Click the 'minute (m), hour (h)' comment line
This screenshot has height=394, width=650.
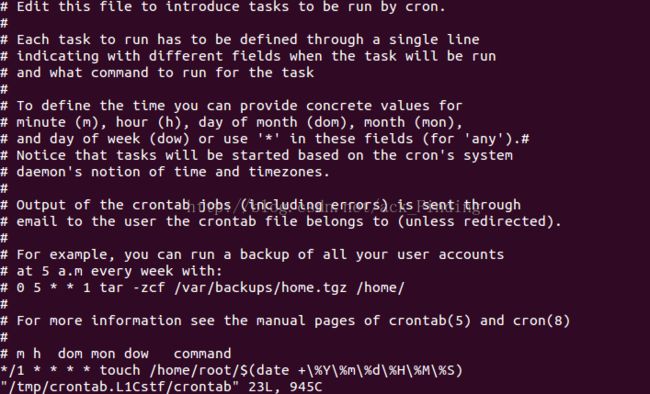click(x=231, y=122)
